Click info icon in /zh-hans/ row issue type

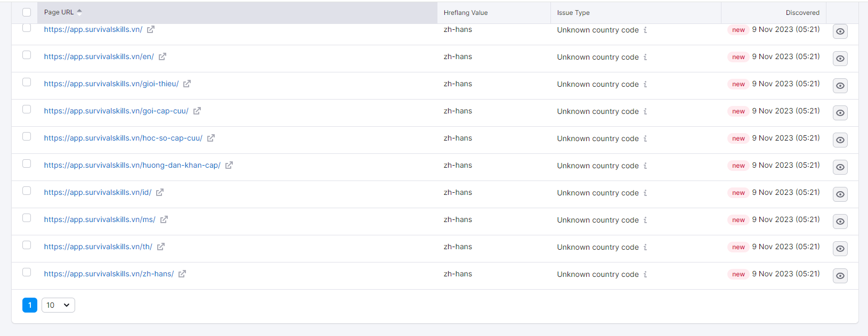click(x=645, y=274)
